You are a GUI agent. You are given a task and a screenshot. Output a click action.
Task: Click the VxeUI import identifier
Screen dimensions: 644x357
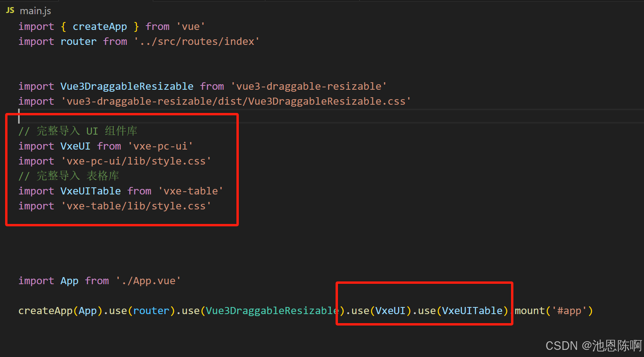click(x=76, y=146)
